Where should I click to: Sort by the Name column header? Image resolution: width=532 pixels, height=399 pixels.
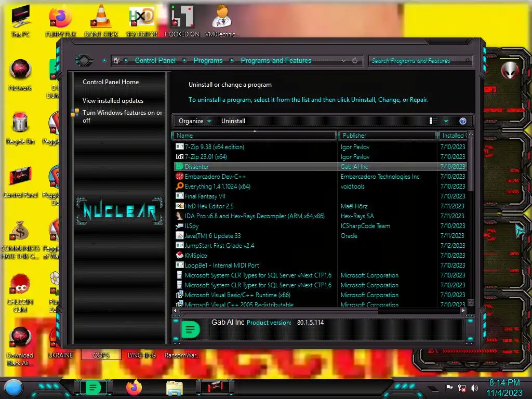pyautogui.click(x=255, y=136)
